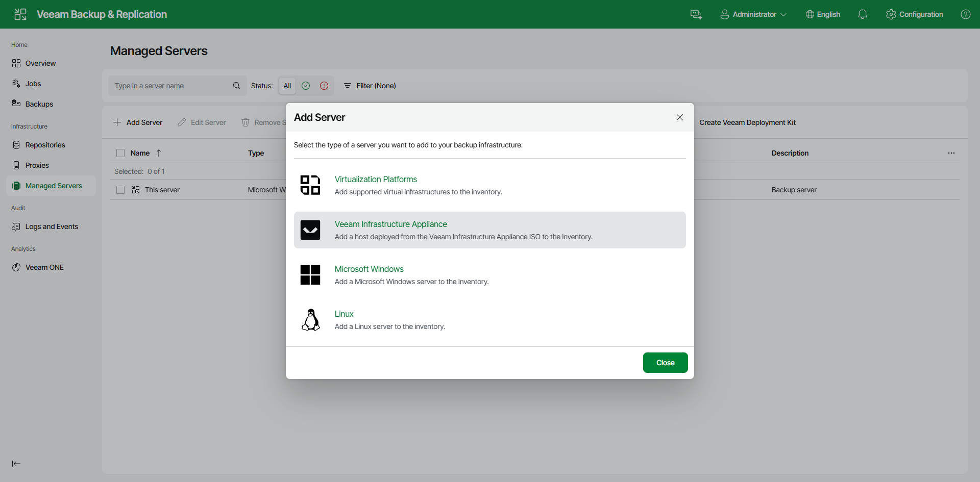Click the "This server" row name
Screen dimensions: 980x482
pyautogui.click(x=162, y=190)
